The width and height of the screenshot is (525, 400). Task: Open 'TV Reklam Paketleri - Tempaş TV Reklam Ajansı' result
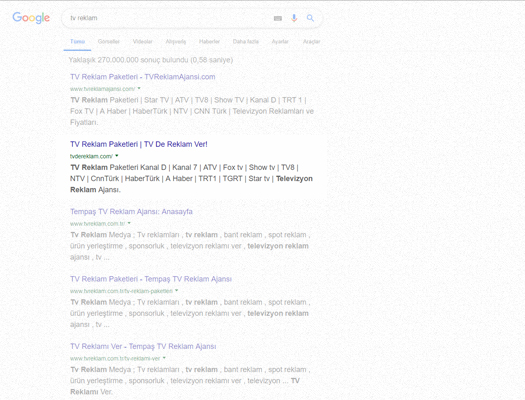(151, 279)
